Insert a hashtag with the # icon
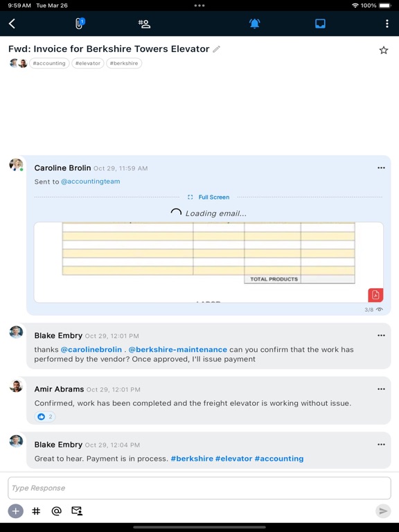Screen dimensions: 399x532 click(36, 511)
